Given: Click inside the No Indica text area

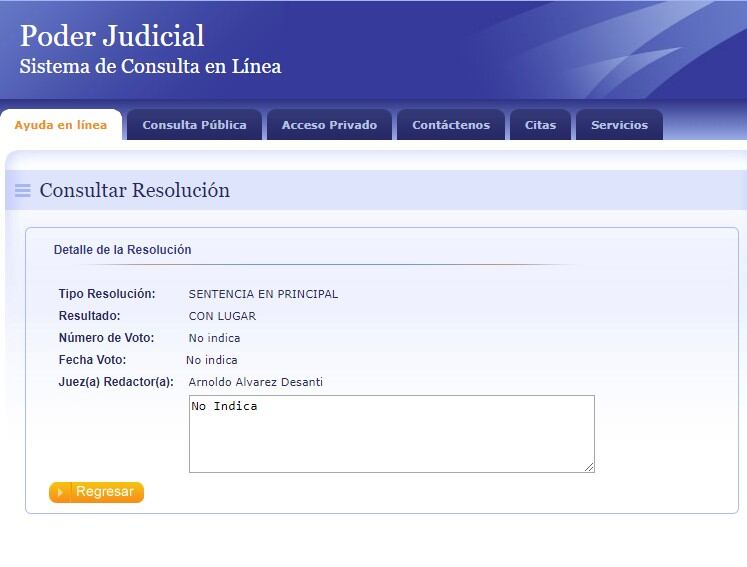Looking at the screenshot, I should click(391, 434).
